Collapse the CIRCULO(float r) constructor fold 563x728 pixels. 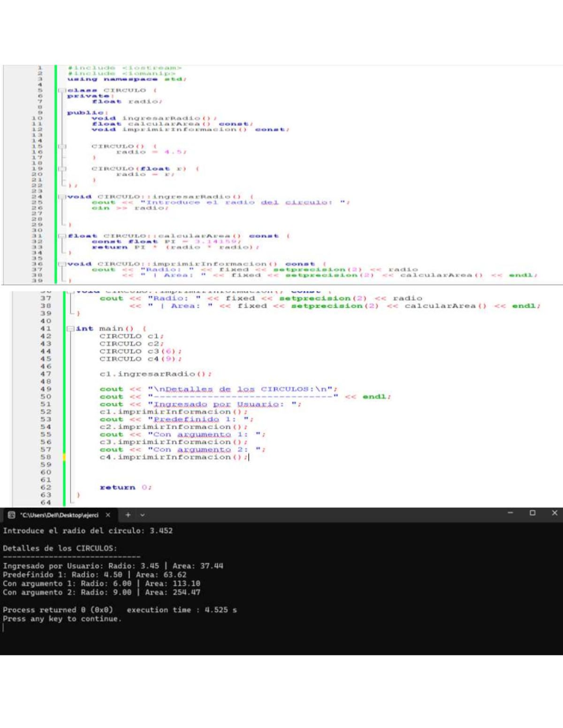click(61, 169)
